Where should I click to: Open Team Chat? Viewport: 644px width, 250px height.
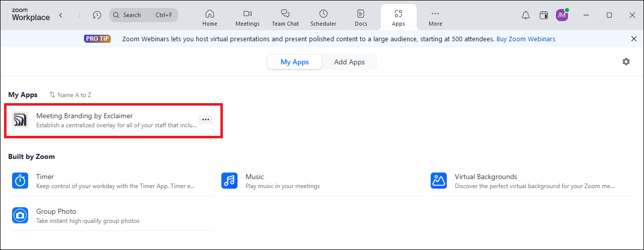285,18
